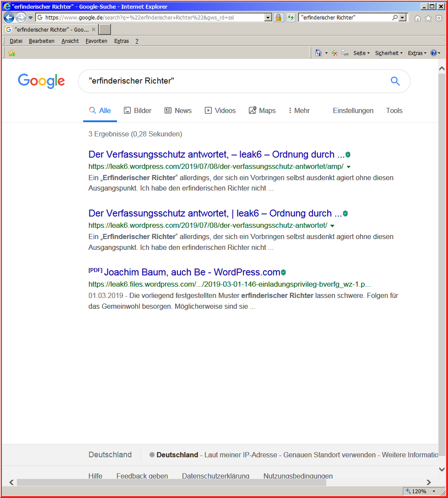This screenshot has height=498, width=448.
Task: Open the Datenschutzerklärung footer link
Action: (216, 476)
